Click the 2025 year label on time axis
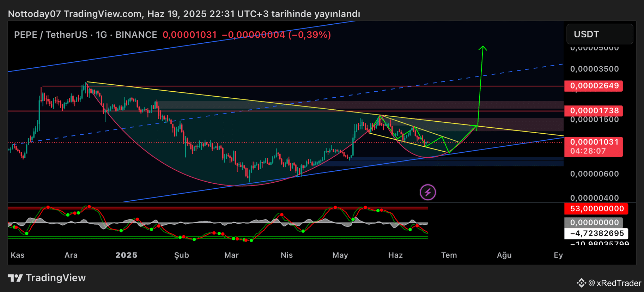644x292 pixels. (x=126, y=255)
